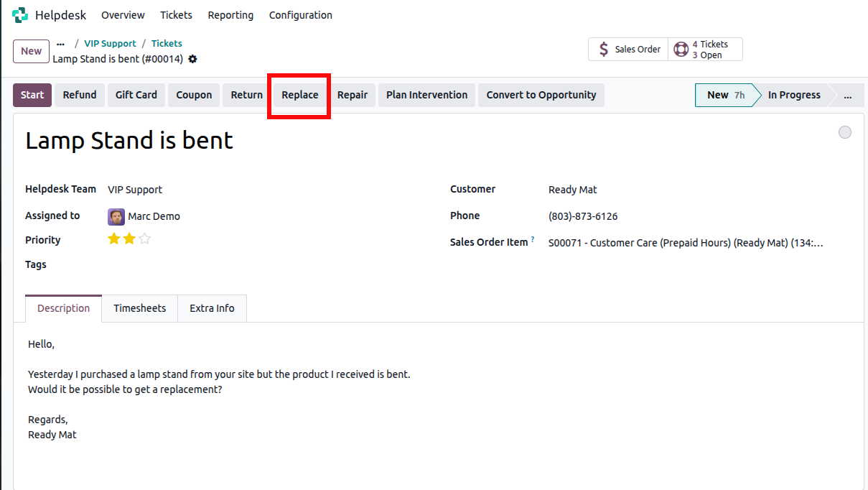Click the second priority star
The height and width of the screenshot is (490, 868).
click(x=129, y=239)
